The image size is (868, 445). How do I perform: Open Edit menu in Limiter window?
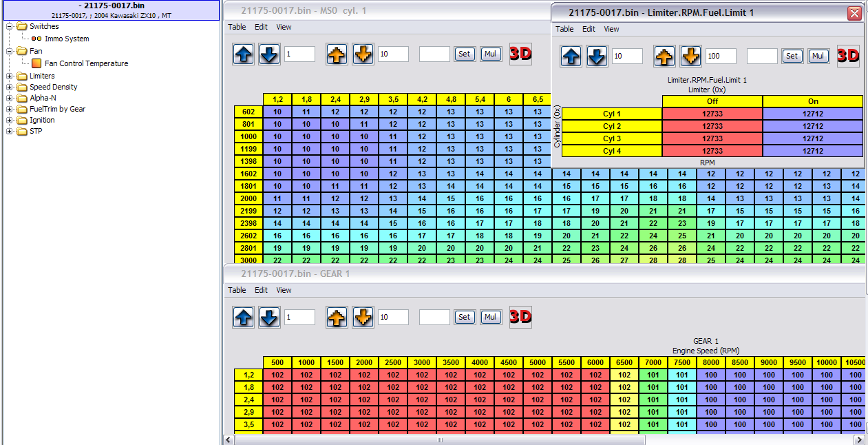pos(589,29)
